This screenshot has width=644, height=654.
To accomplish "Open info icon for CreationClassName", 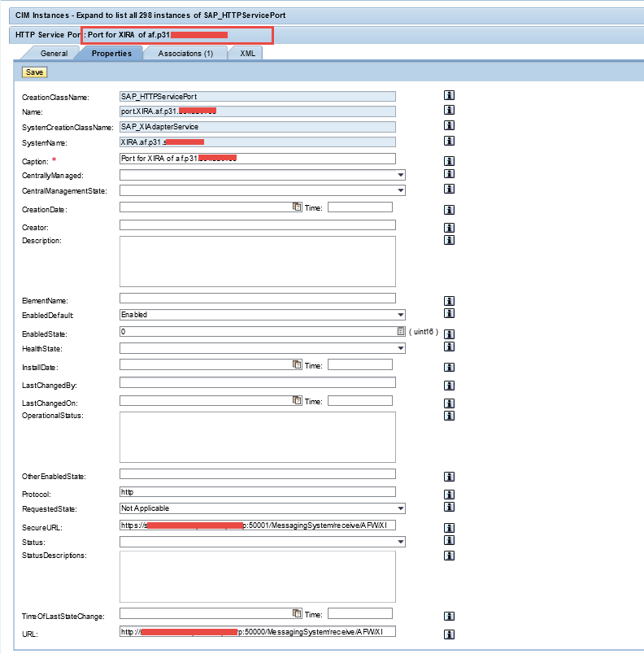I will (449, 95).
